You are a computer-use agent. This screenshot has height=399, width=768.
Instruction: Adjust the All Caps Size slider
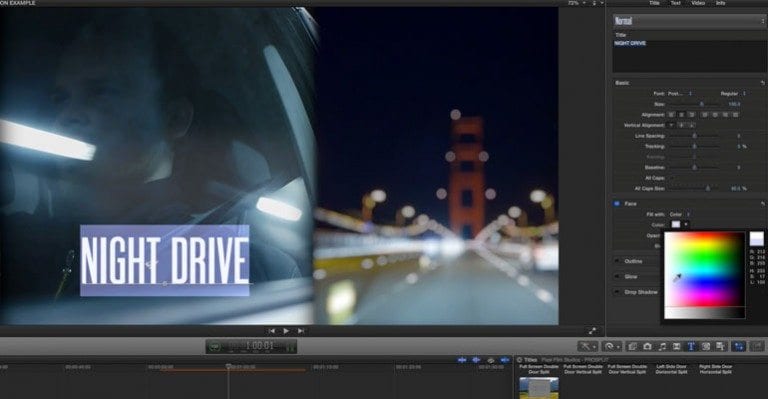click(707, 188)
